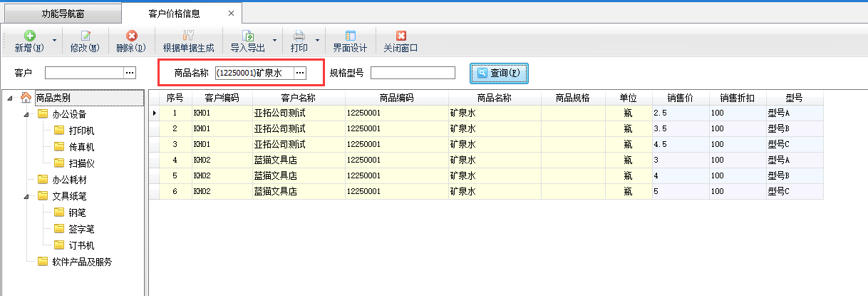This screenshot has width=868, height=296.
Task: Open dropdown arrow next to 新增
Action: 54,41
